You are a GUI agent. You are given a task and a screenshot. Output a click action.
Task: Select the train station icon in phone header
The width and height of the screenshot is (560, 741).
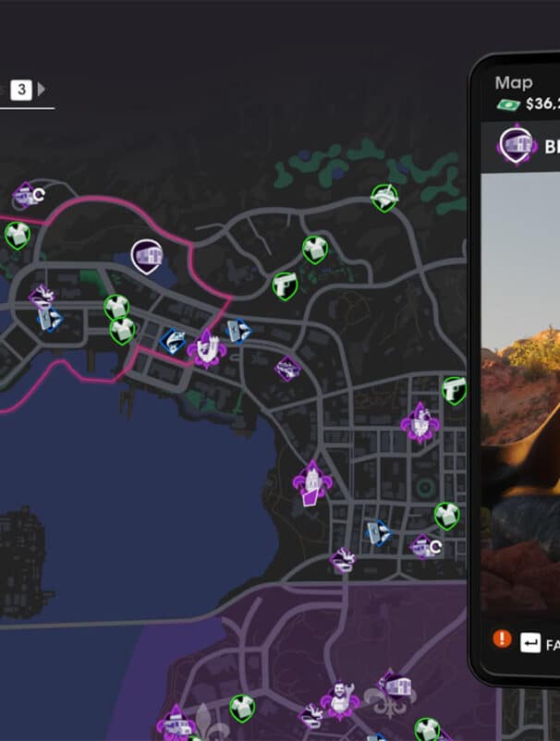(x=517, y=145)
